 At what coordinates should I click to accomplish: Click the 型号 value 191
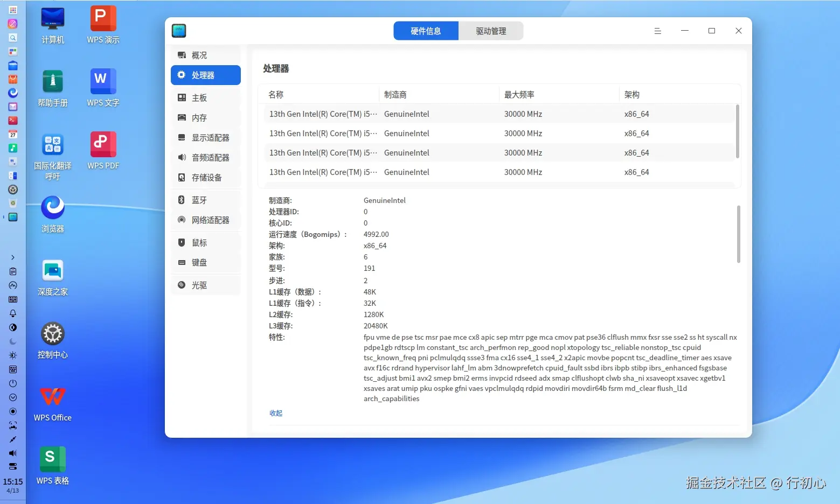(x=369, y=269)
